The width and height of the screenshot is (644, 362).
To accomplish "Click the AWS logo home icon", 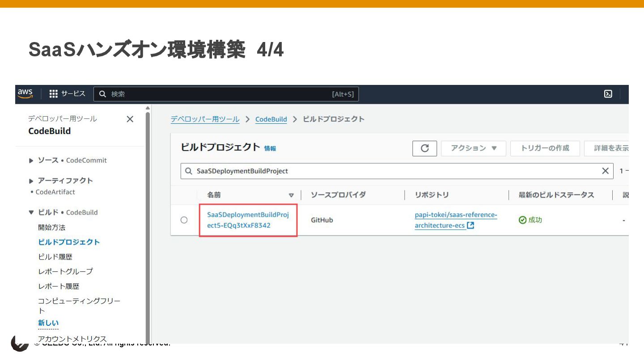I will (25, 93).
